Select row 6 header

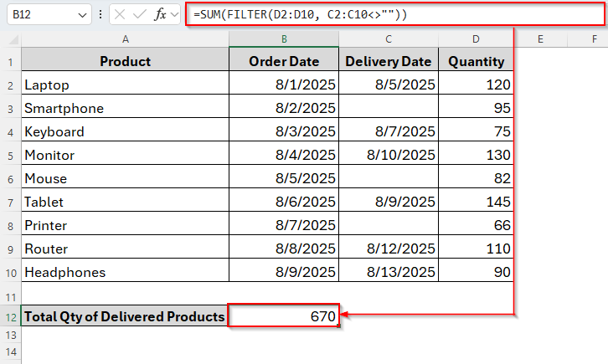[x=10, y=178]
